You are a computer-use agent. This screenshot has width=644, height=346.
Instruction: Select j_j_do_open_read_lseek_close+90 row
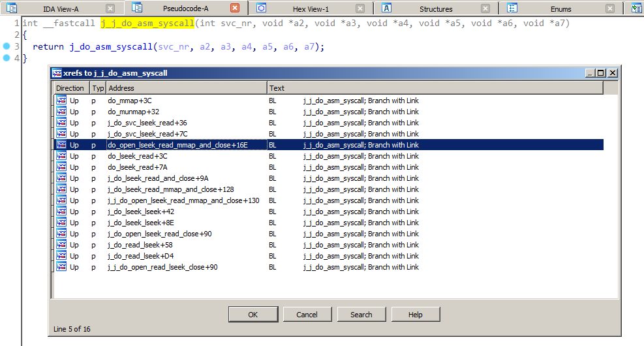[x=329, y=267]
